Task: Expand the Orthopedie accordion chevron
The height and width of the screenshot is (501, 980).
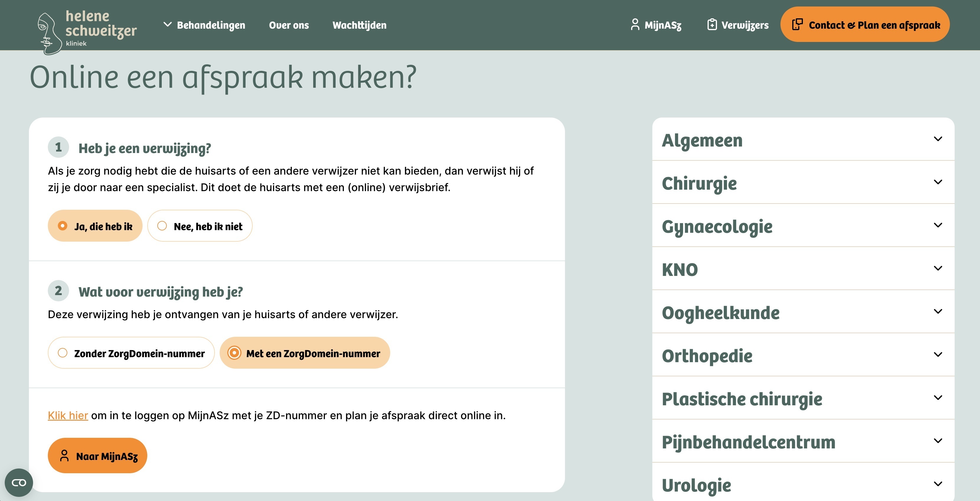Action: [938, 354]
